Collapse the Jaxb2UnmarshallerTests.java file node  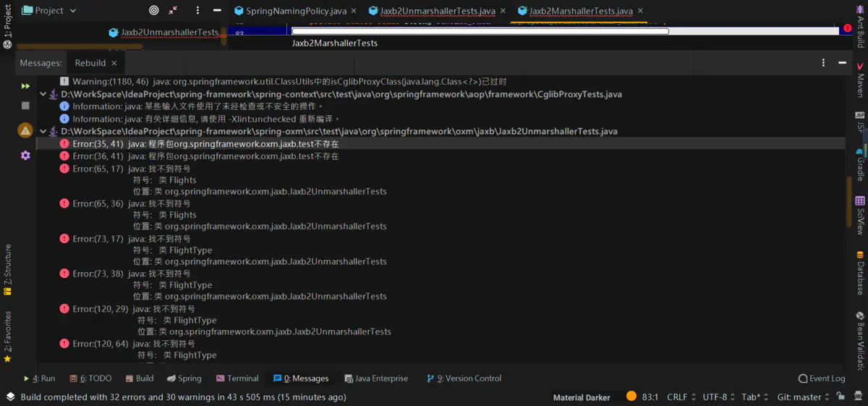click(43, 131)
